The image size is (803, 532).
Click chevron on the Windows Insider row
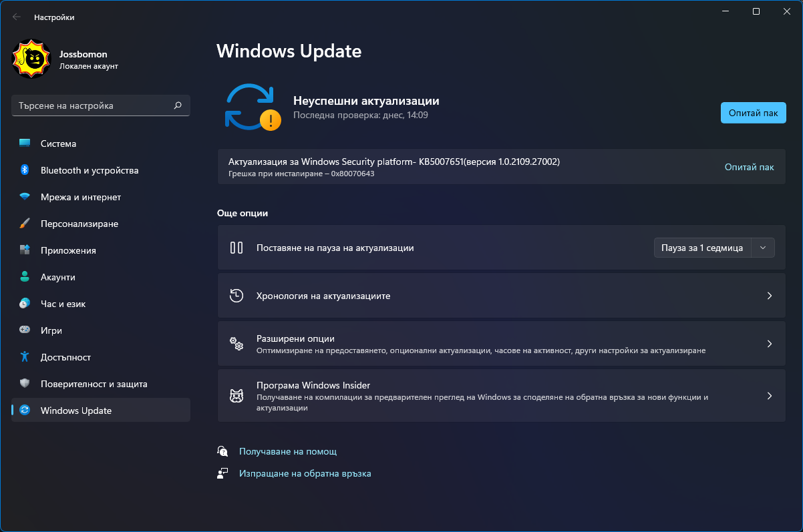(x=769, y=396)
